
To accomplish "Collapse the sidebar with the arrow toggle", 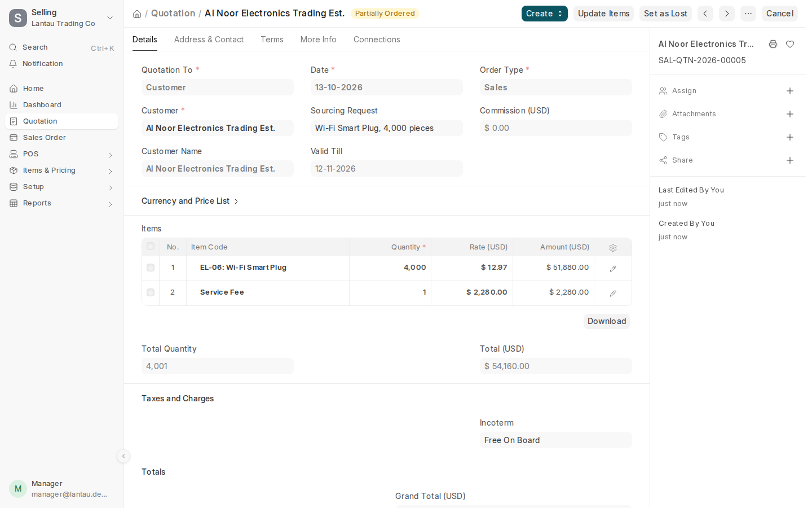I will (x=123, y=456).
